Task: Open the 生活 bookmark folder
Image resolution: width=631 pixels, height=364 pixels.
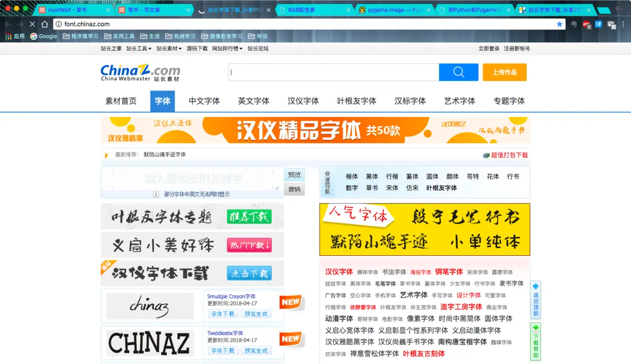Action: (150, 36)
